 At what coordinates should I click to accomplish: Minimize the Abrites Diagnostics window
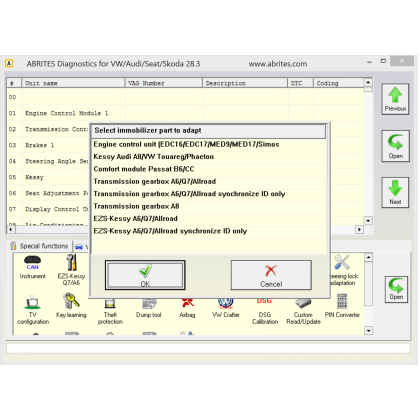(x=369, y=62)
